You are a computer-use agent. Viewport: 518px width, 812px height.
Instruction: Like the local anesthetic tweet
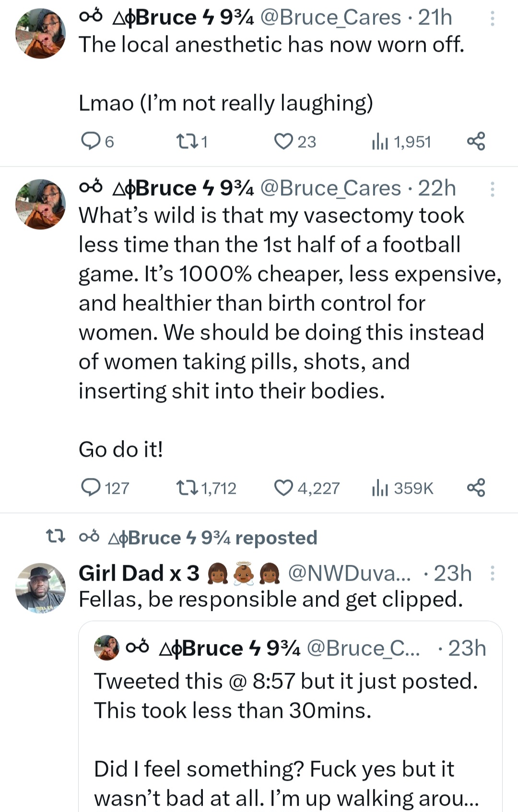tap(283, 142)
